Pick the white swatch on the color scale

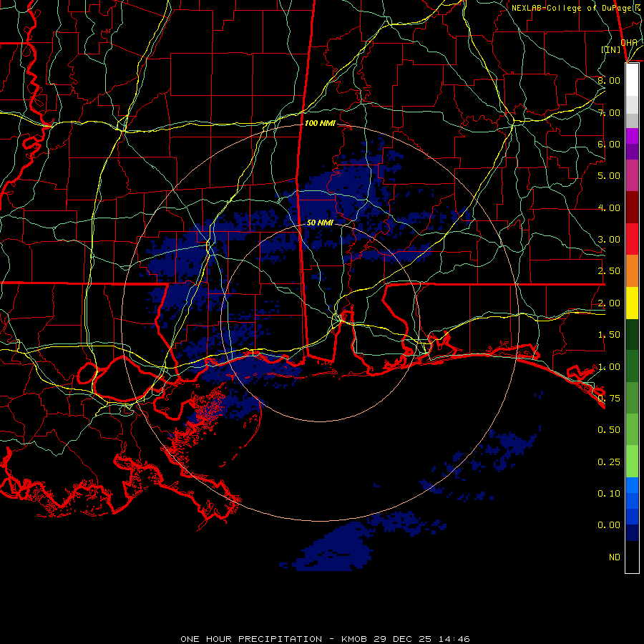(632, 80)
